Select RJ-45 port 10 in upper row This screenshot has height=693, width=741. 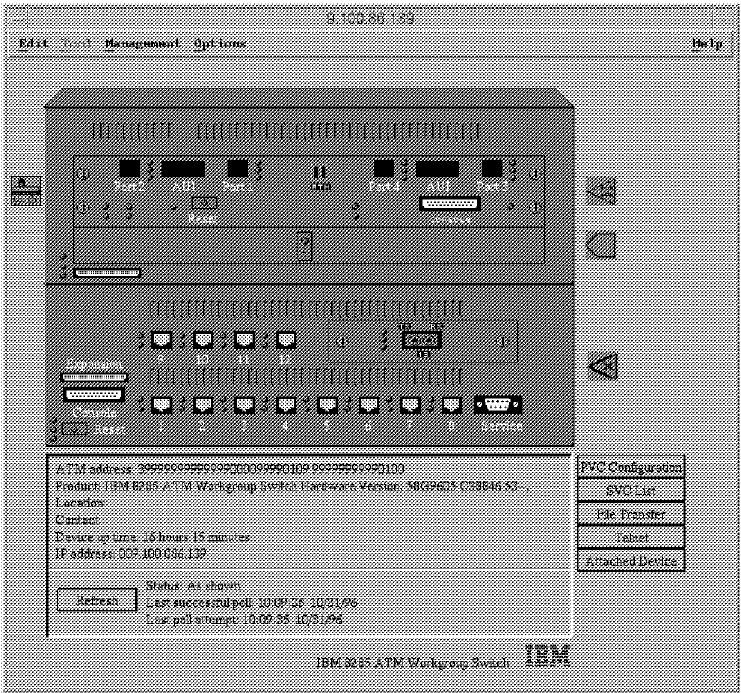203,340
